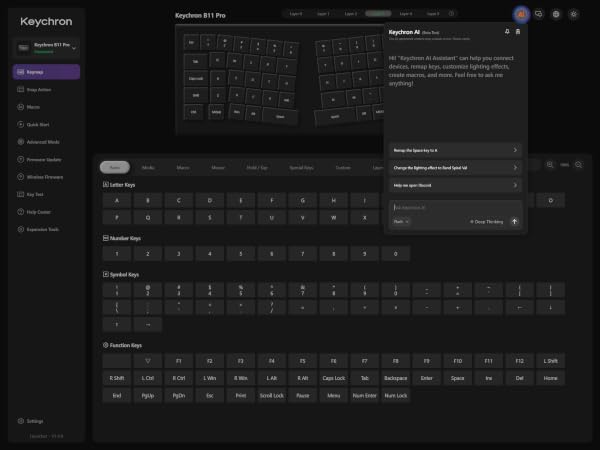Open Snap Action in the sidebar
This screenshot has width=600, height=450.
46,90
